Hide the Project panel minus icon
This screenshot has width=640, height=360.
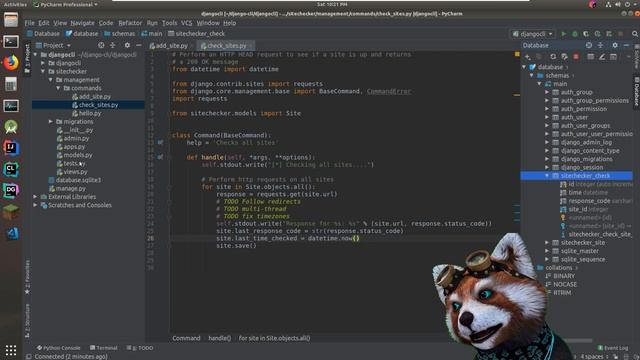coord(139,45)
